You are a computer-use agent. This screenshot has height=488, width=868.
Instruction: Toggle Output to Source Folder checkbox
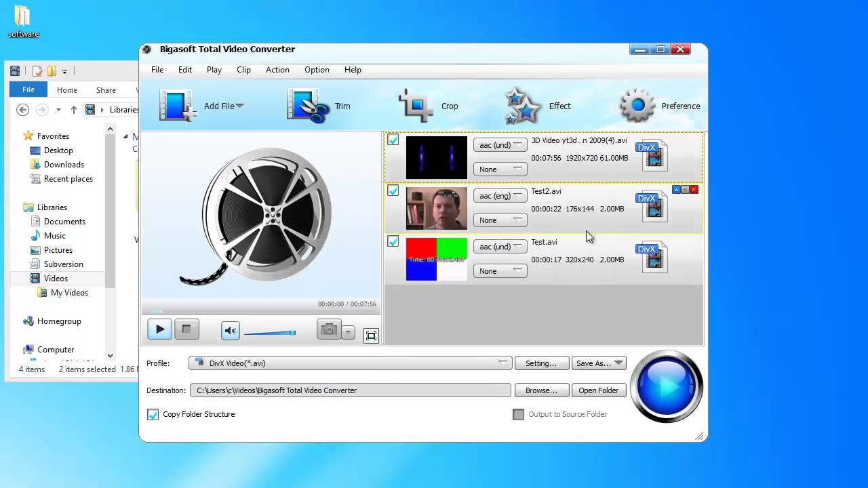pos(519,414)
